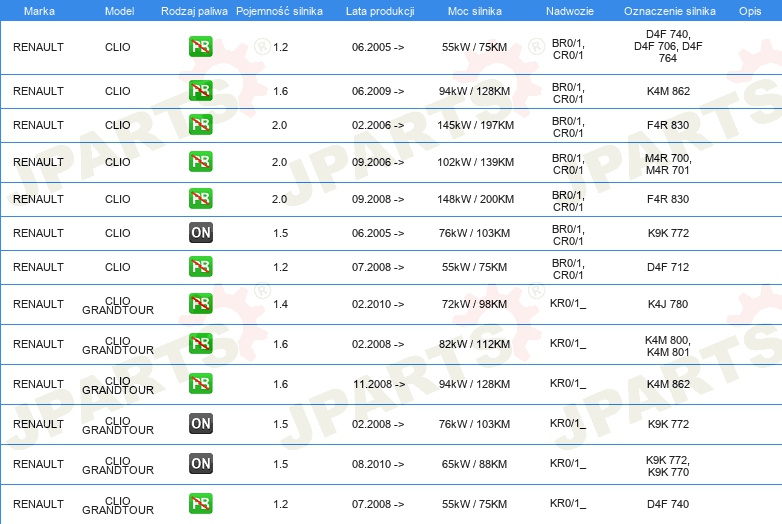Viewport: 782px width, 524px height.
Task: Select the M4R 700, M4R 701 cell
Action: point(668,164)
